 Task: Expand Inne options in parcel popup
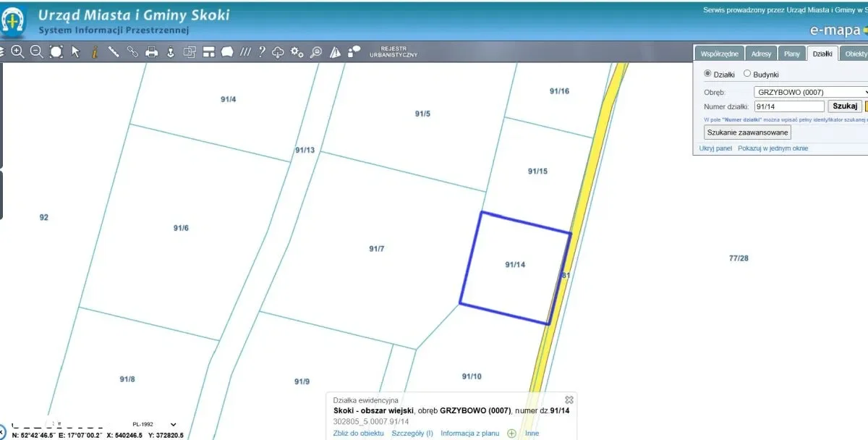click(532, 433)
